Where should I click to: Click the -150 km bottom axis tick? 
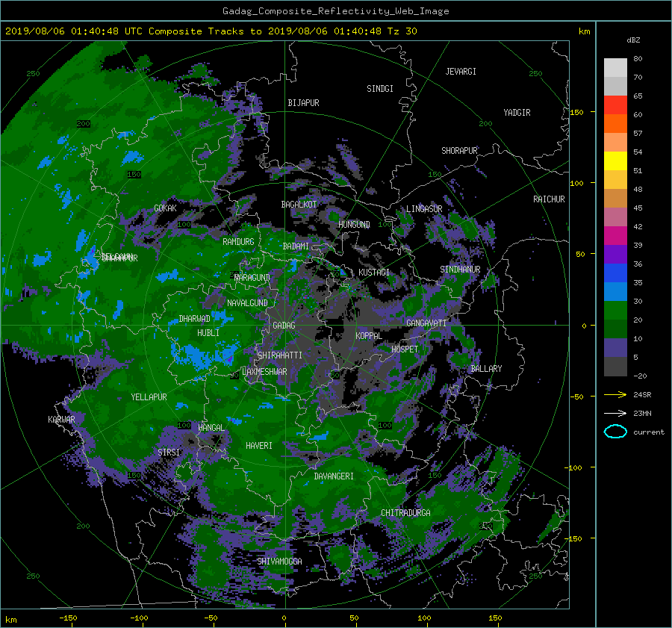click(68, 618)
